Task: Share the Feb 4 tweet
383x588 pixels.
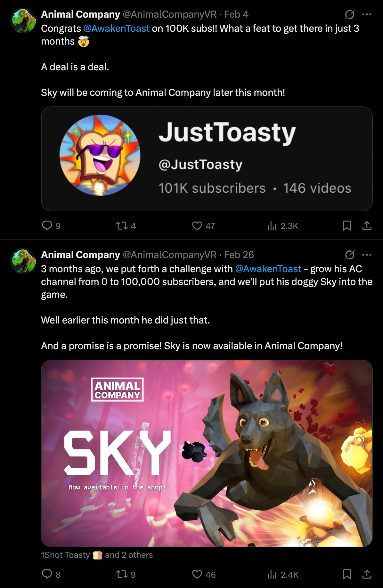Action: (x=367, y=226)
